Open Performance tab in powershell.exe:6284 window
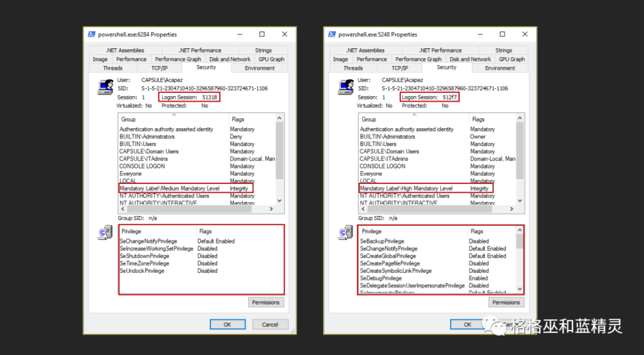Screen dimensions: 644x355 (x=131, y=59)
